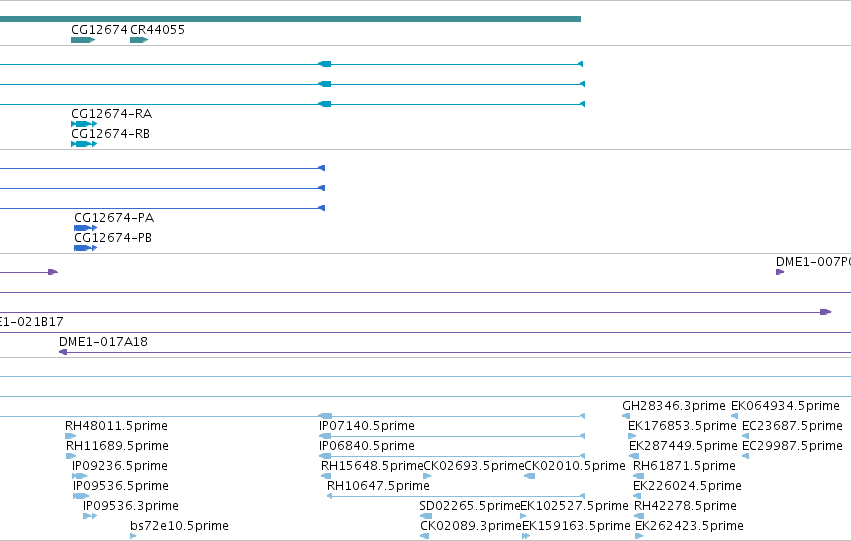Click the RH61871.5prime EST label

click(x=684, y=466)
